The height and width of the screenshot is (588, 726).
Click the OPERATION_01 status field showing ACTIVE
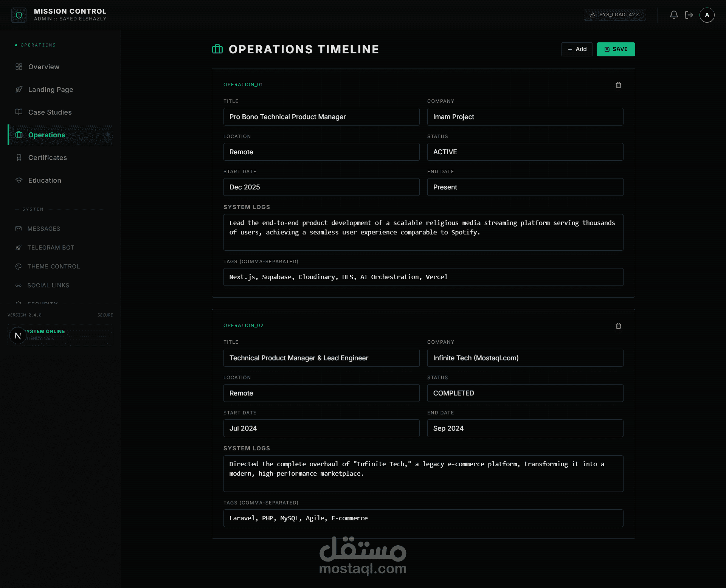point(525,152)
